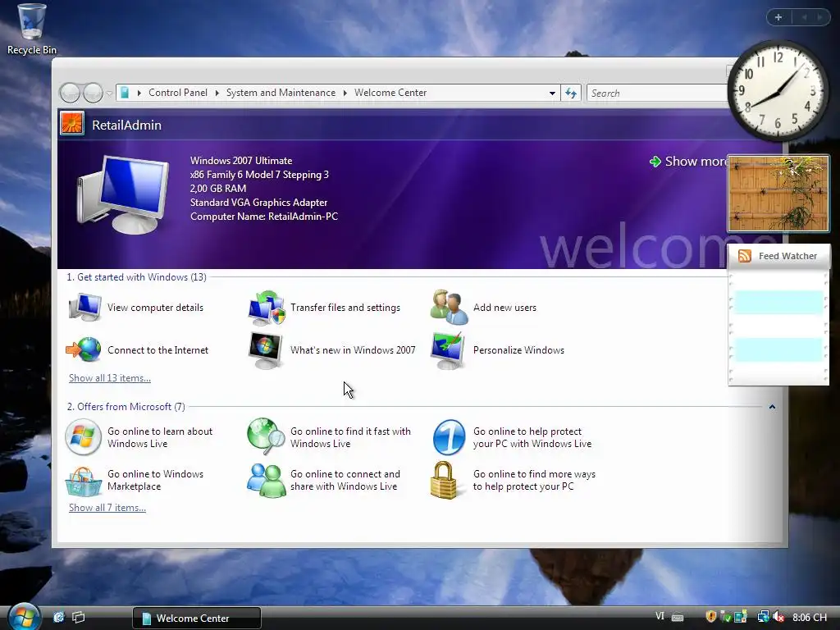Image resolution: width=840 pixels, height=630 pixels.
Task: Click the Windows 2007 Ultimate text
Action: 241,161
